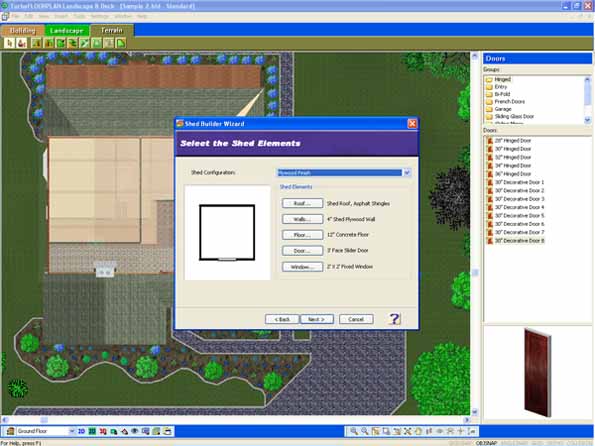Click Groups list scroll-down arrow
The width and height of the screenshot is (595, 446).
(587, 120)
